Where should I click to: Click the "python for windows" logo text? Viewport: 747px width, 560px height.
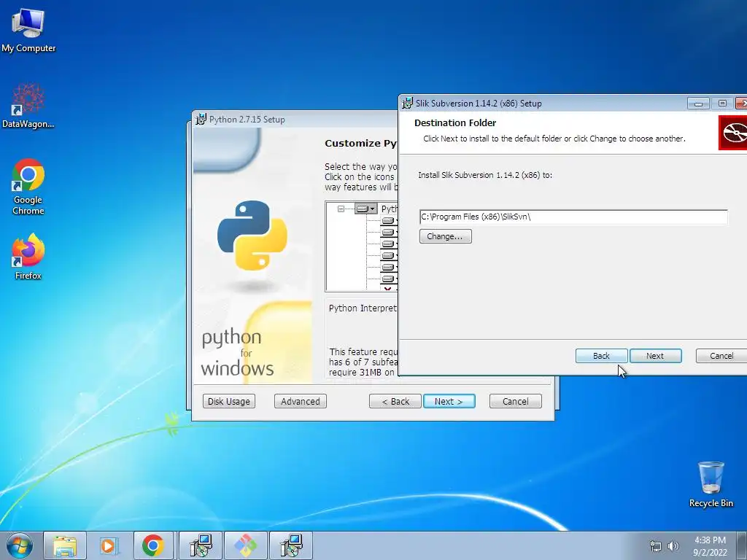tap(237, 352)
